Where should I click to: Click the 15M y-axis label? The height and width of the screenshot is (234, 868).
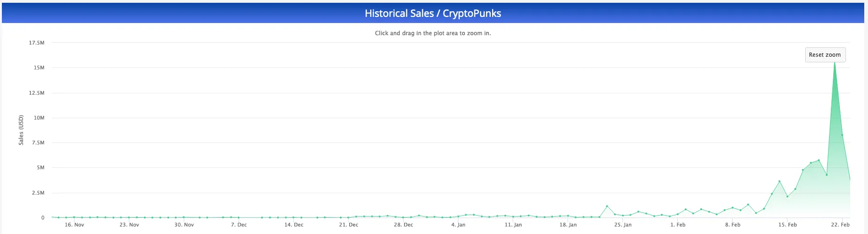39,68
